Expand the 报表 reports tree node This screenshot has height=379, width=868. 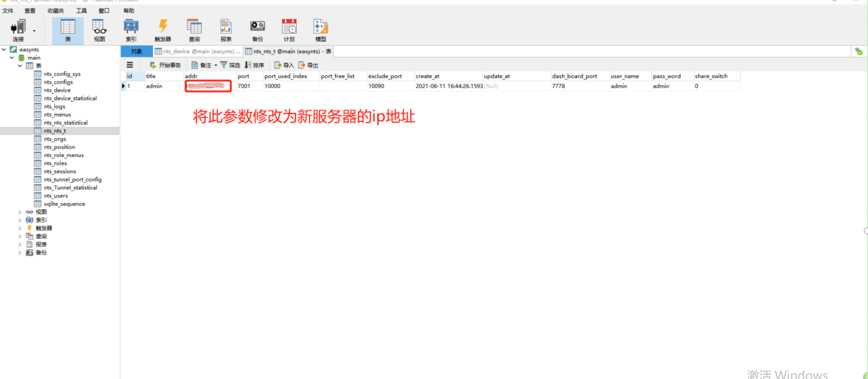(x=20, y=244)
